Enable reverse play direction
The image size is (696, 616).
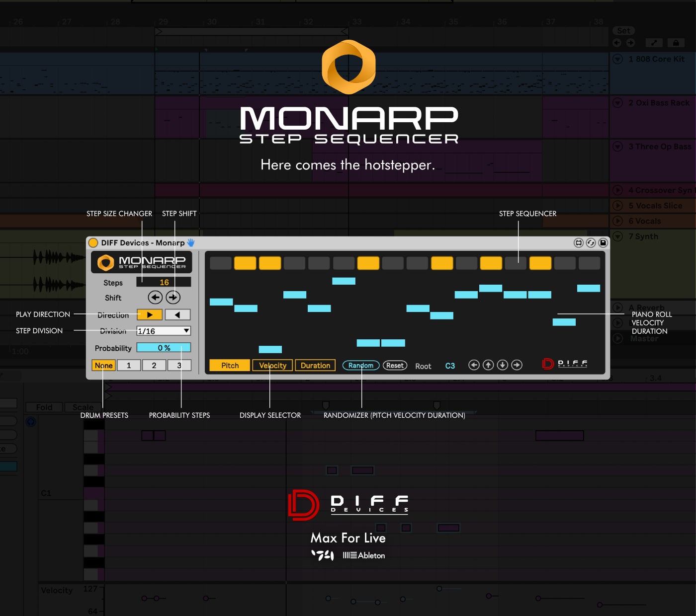(x=177, y=314)
